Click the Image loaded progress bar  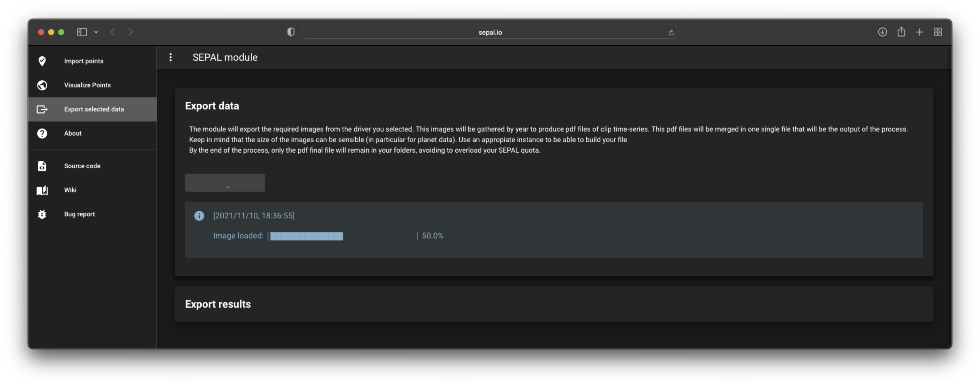pyautogui.click(x=342, y=236)
